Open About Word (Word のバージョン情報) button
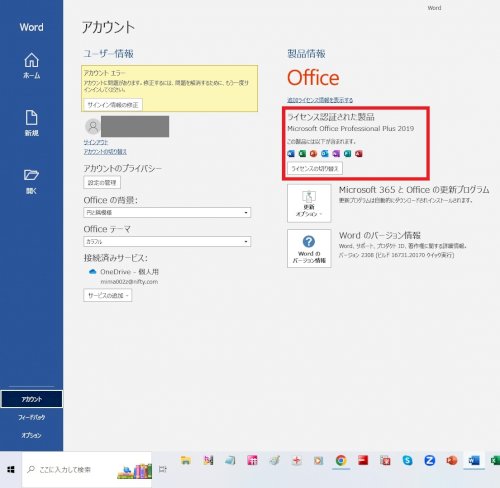Viewport: 500px width, 488px height. click(x=309, y=249)
